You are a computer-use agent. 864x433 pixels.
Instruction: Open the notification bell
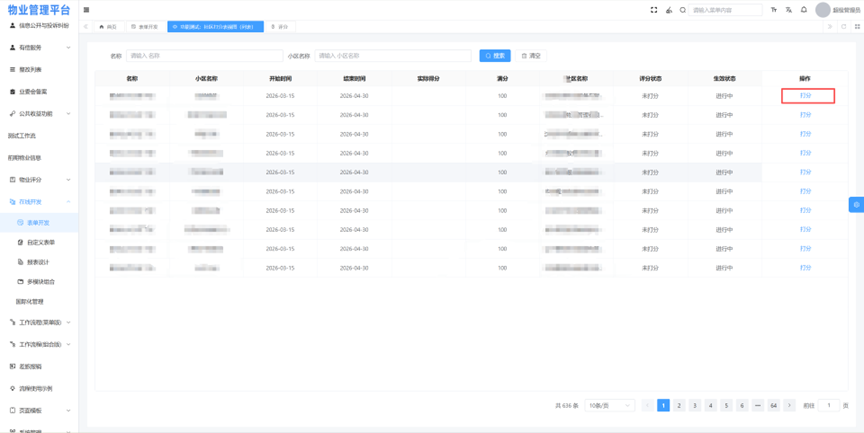point(804,10)
